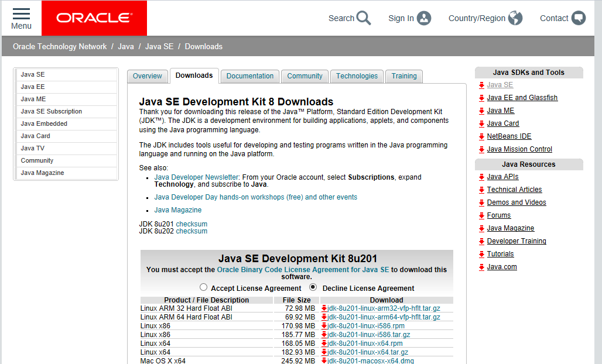
Task: Click red arrow icon beside Java Card in the Java SDKs and Tools list
Action: (481, 124)
